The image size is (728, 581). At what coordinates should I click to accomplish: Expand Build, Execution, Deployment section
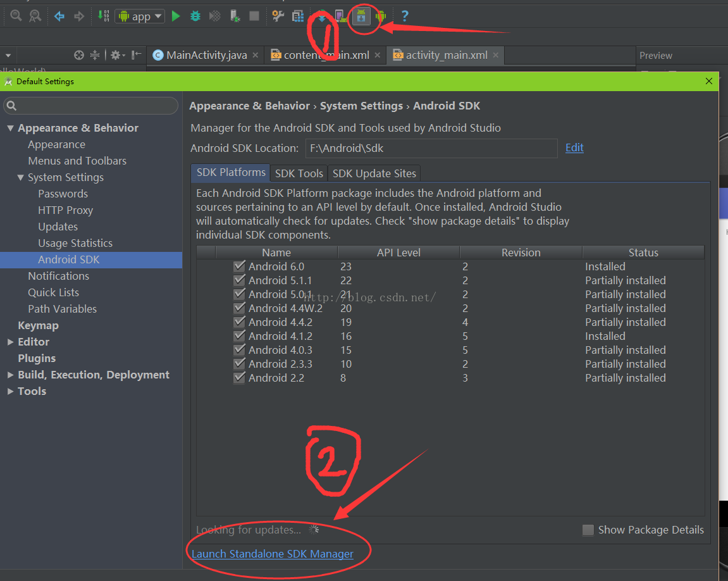10,375
